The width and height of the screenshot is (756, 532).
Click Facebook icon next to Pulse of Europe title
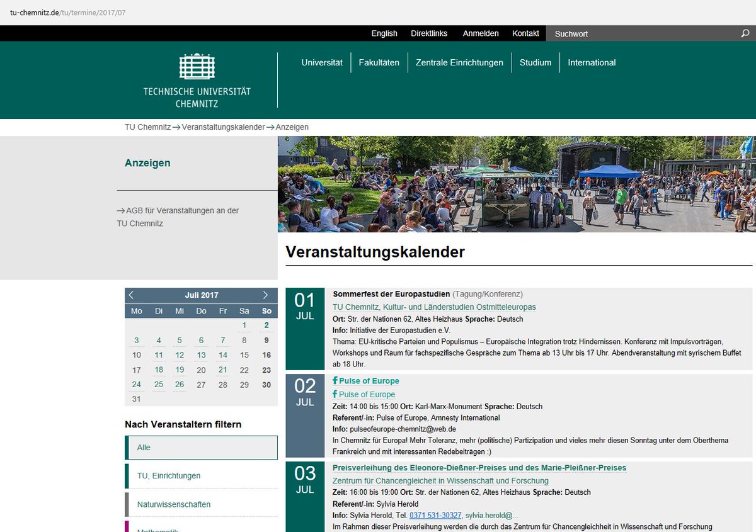pos(335,381)
